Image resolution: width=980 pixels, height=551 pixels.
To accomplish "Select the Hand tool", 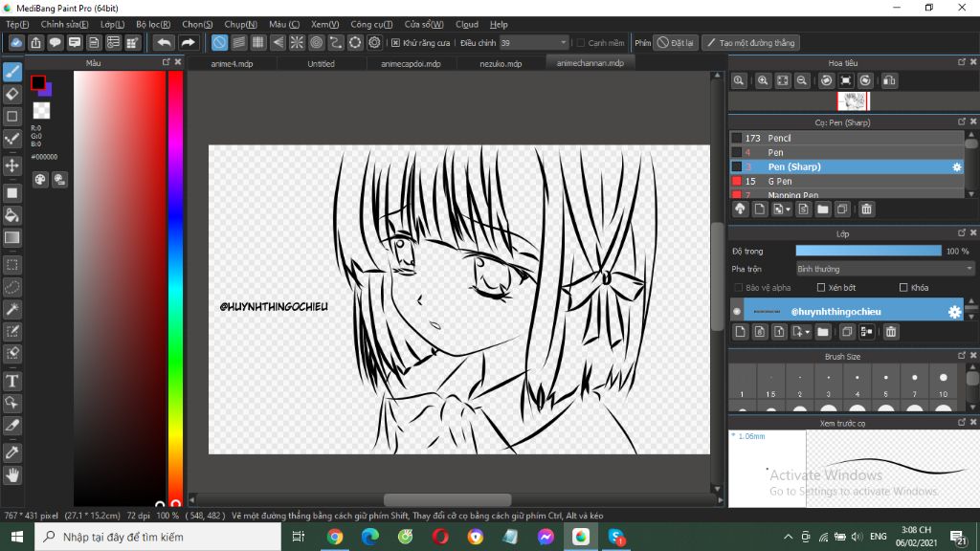I will click(12, 474).
